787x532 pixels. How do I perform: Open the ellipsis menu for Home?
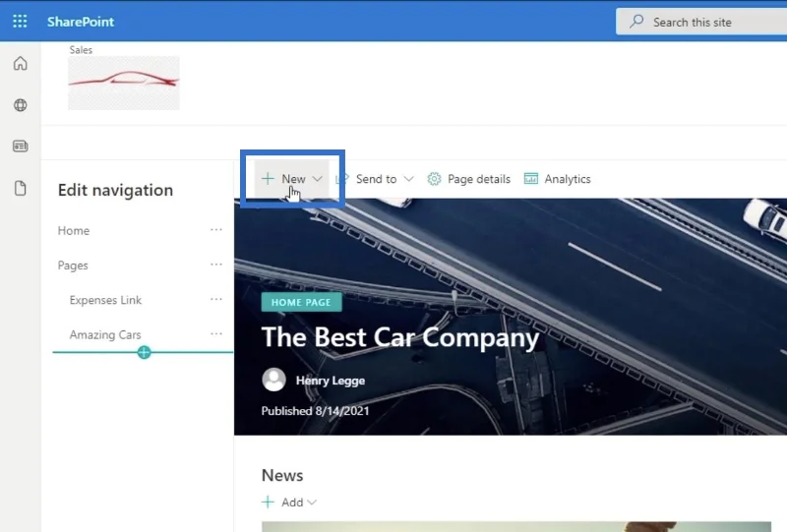(x=216, y=230)
